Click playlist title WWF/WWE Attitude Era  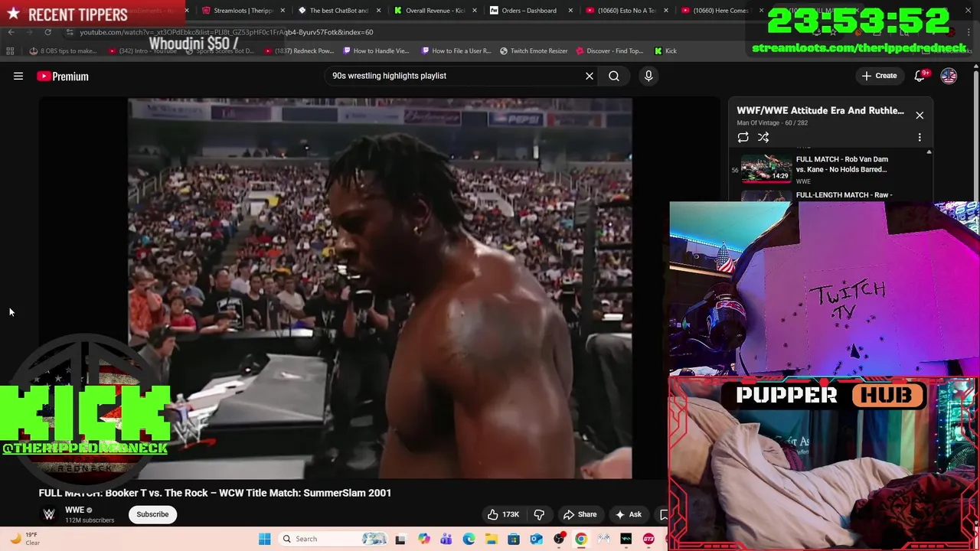point(820,111)
